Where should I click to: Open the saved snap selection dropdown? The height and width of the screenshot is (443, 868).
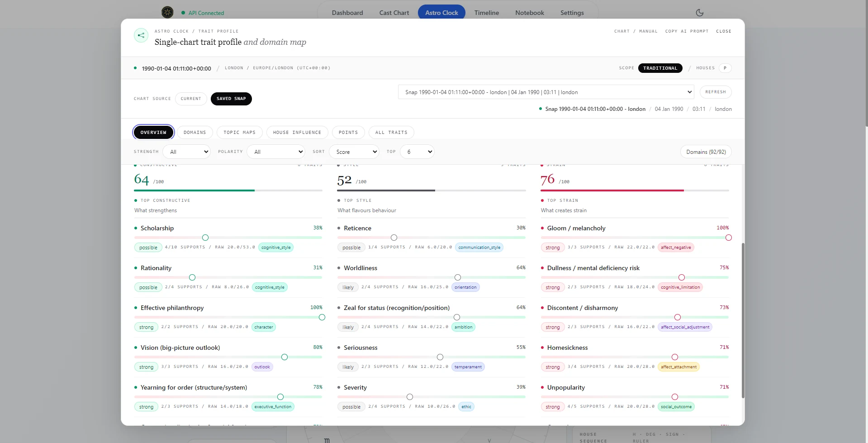(x=546, y=92)
